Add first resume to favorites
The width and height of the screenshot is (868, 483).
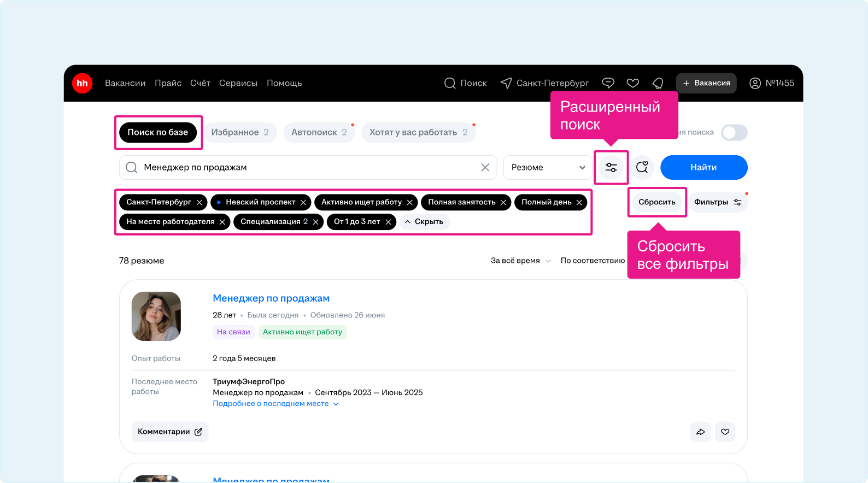pos(725,432)
